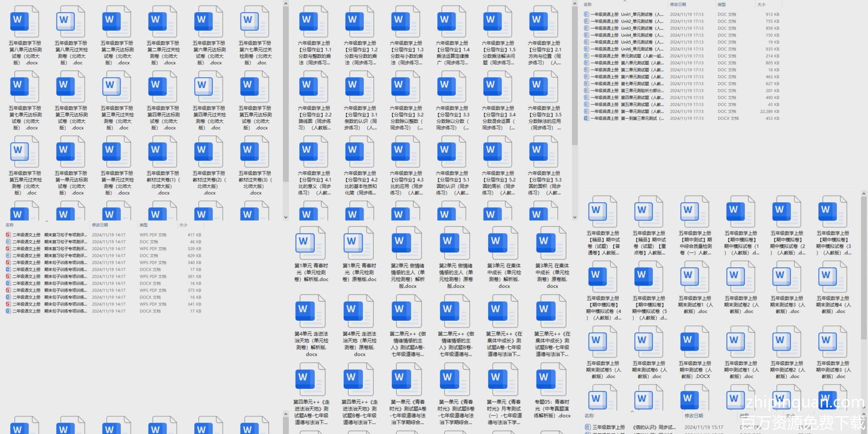The height and width of the screenshot is (434, 868).
Task: Click 一年级英语上册 第一到第三单元测试 row
Action: tap(681, 118)
